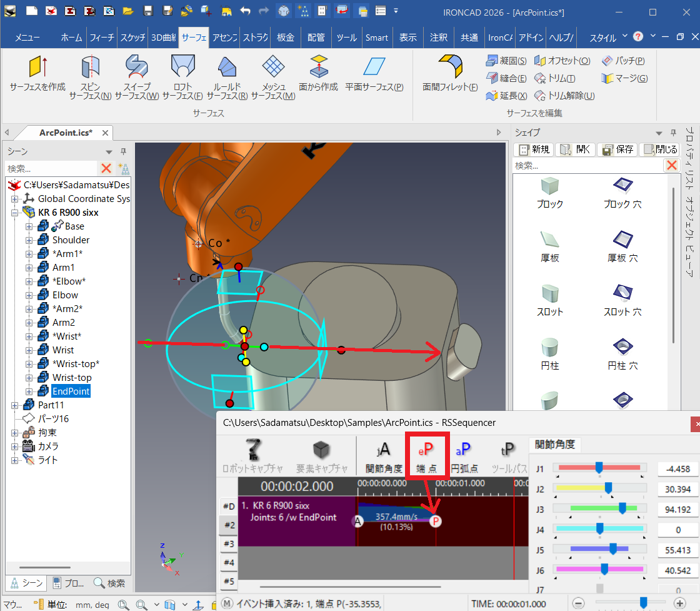Select the ブロック 穴 shape in catalog
Viewport: 700px width, 611px height.
(622, 193)
